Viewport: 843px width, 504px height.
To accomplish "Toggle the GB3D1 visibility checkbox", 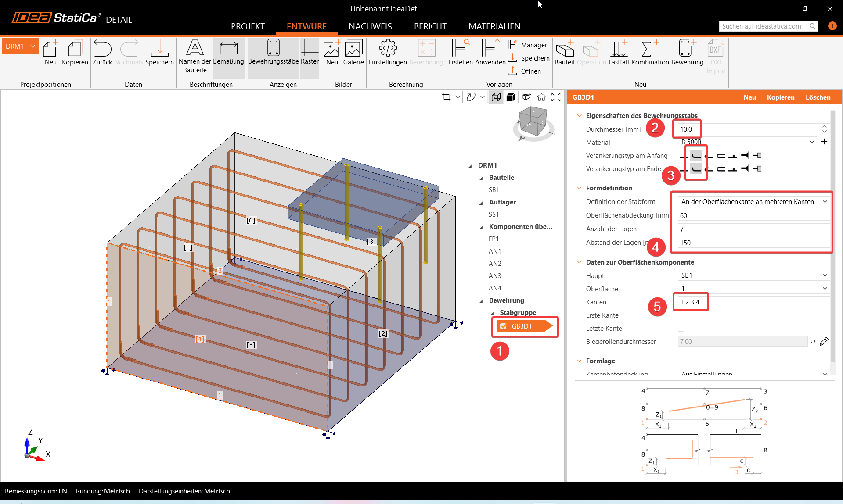I will click(504, 326).
